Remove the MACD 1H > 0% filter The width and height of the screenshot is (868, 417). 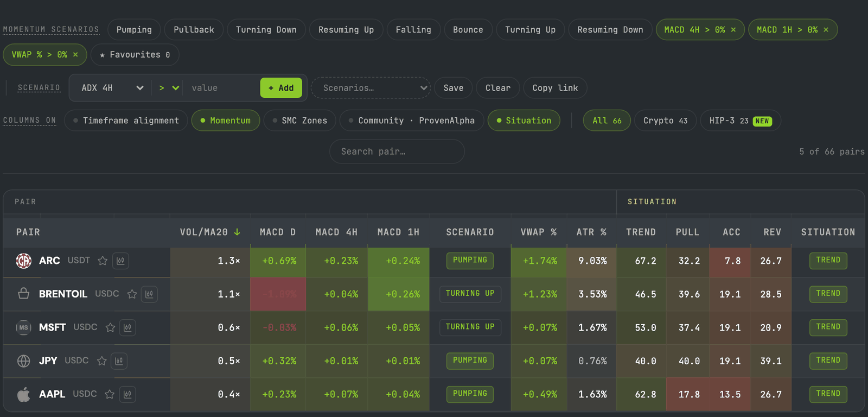coord(826,30)
